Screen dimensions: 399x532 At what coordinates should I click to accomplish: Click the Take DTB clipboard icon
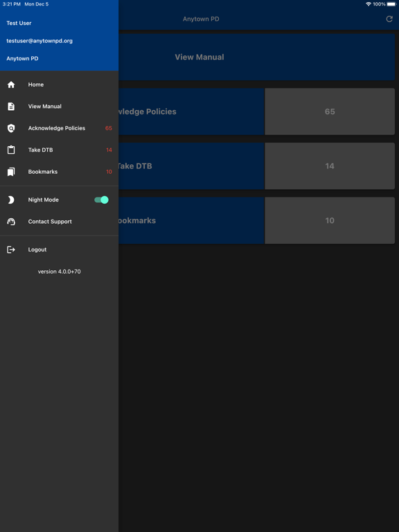(11, 150)
